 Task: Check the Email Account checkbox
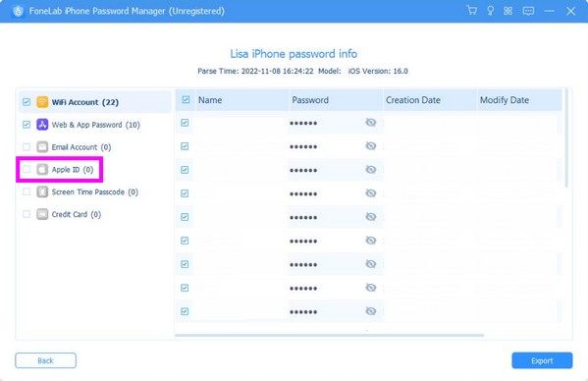coord(27,147)
